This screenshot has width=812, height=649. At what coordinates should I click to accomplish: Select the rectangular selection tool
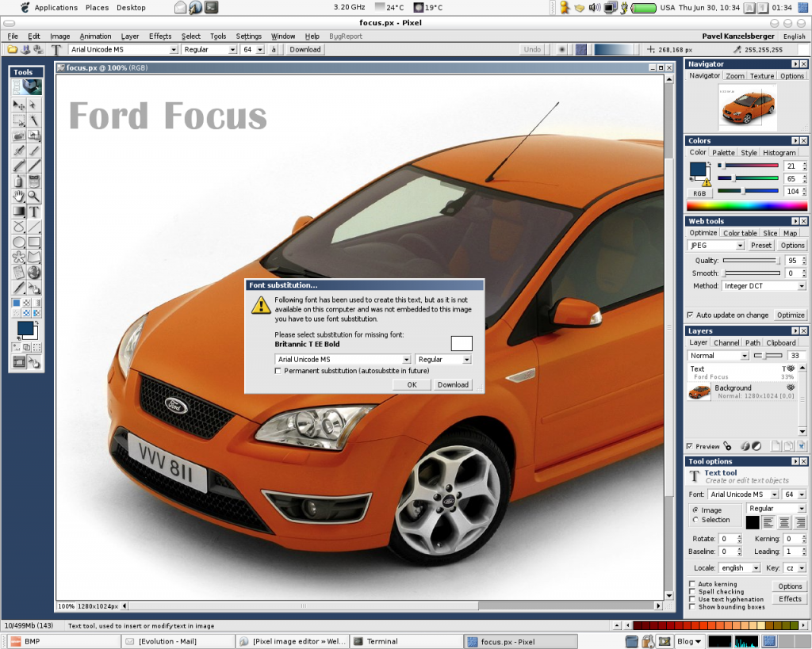coord(19,120)
